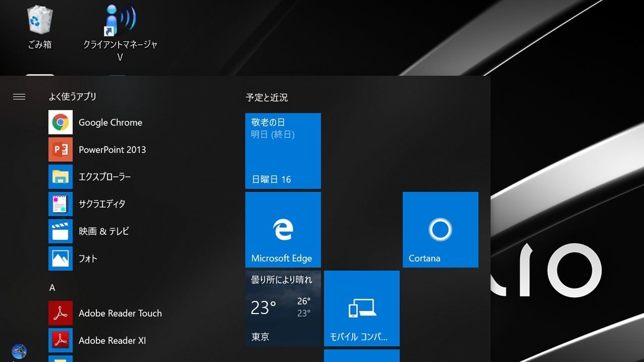This screenshot has height=362, width=644.
Task: Open the Recycle Bin (ごみ箱) desktop icon
Action: pyautogui.click(x=40, y=26)
